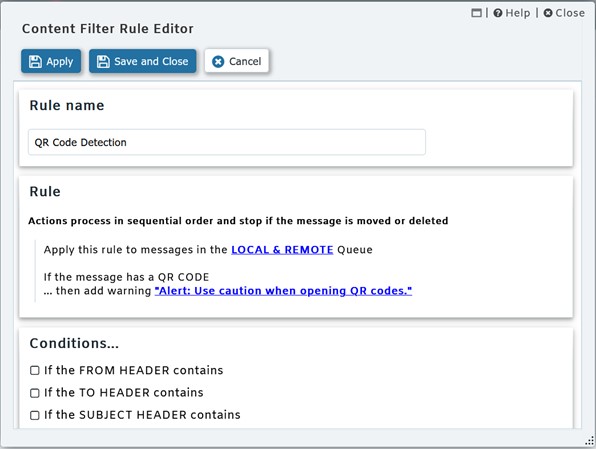The height and width of the screenshot is (449, 596).
Task: Check the TO HEADER contains condition
Action: coord(35,393)
